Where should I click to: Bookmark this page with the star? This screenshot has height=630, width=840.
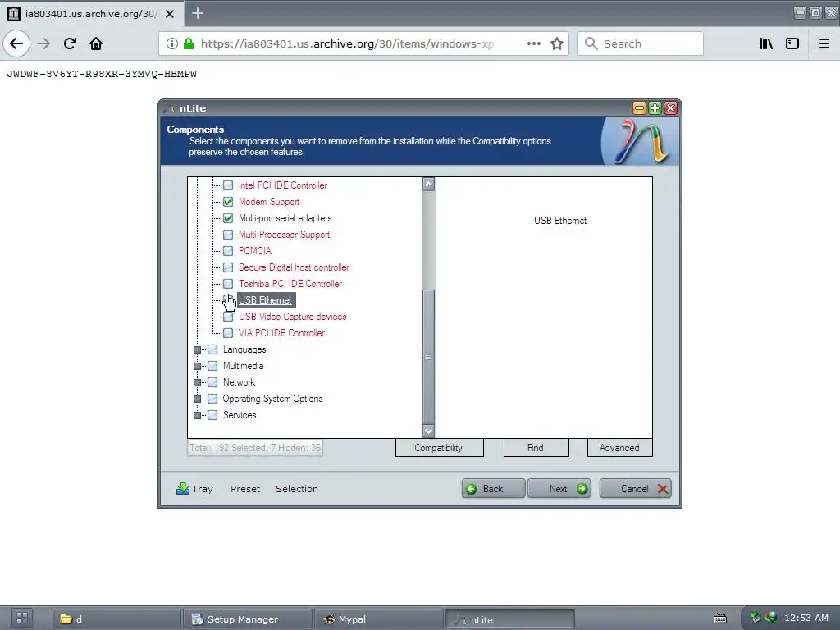pyautogui.click(x=557, y=43)
